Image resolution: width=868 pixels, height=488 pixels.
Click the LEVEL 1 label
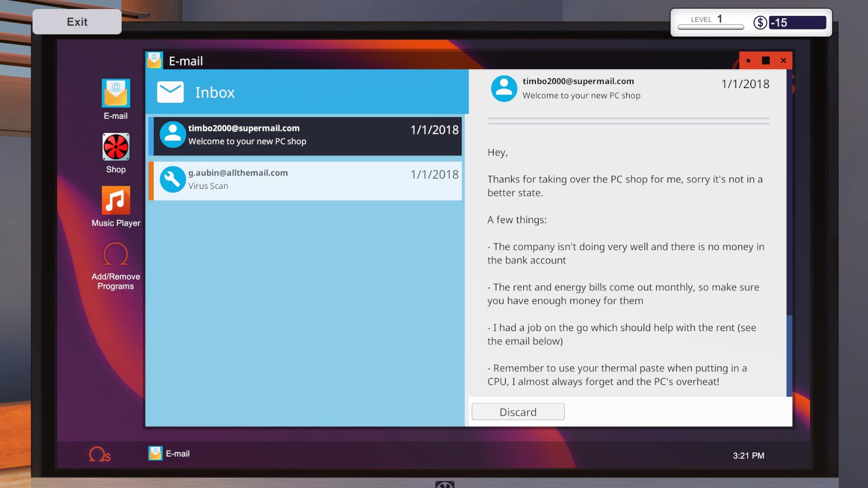(707, 19)
